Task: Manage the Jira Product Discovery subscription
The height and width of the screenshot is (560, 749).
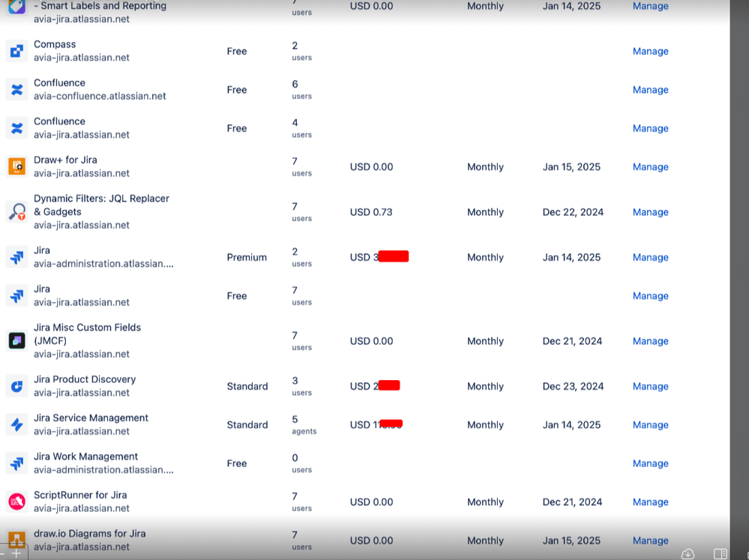Action: (650, 386)
